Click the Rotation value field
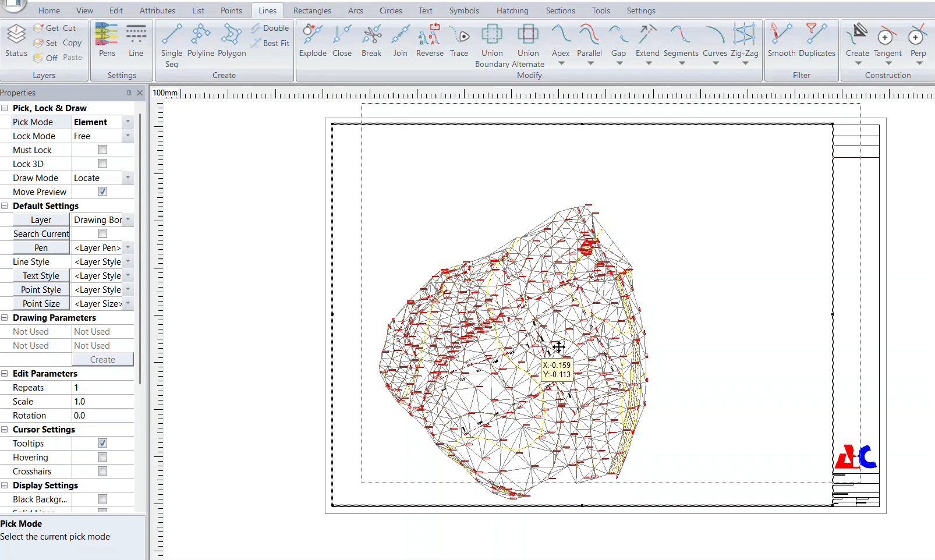 102,415
